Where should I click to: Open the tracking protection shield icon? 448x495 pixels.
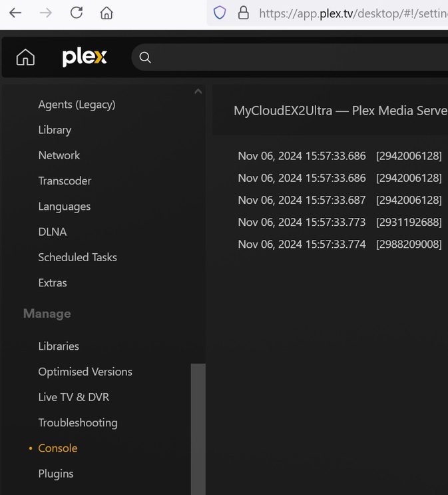(220, 13)
